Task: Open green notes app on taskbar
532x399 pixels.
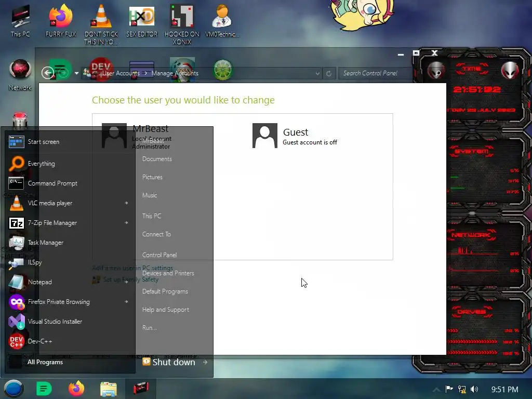Action: click(44, 389)
